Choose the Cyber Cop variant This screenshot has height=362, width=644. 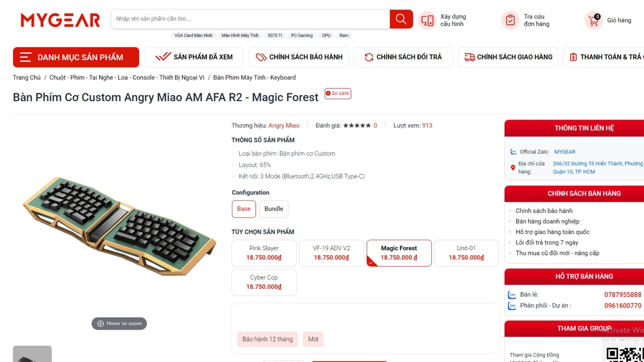click(x=264, y=282)
